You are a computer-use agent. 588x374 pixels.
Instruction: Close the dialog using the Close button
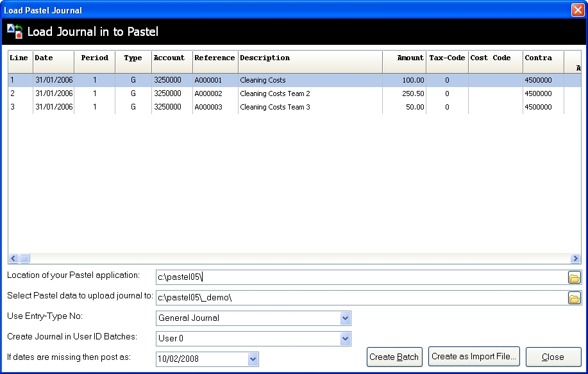pyautogui.click(x=553, y=357)
